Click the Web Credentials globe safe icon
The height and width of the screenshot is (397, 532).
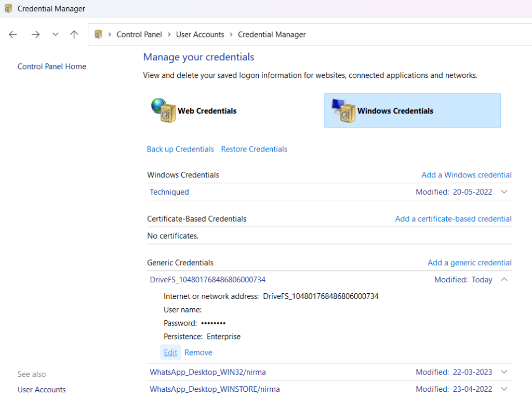pos(163,110)
